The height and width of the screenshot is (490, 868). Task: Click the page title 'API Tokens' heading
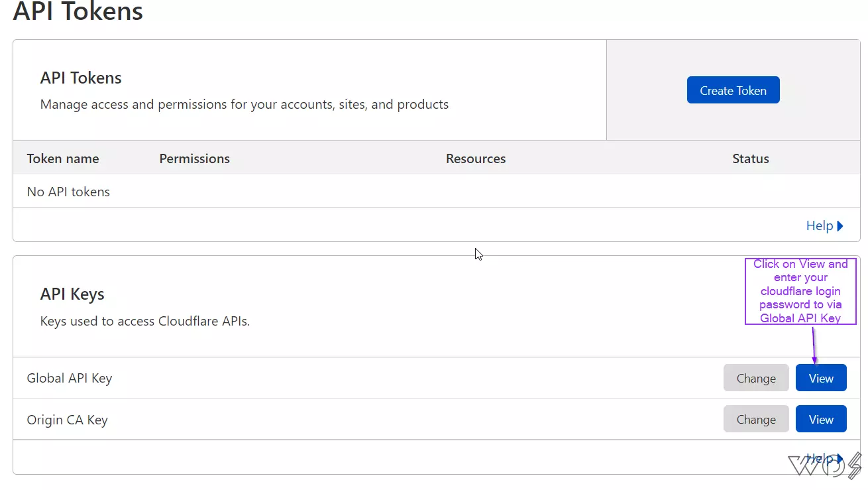[x=78, y=11]
